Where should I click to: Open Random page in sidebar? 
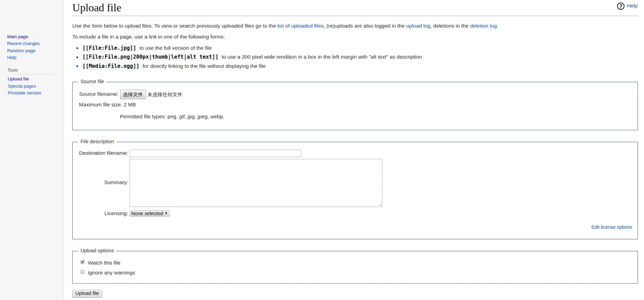[21, 51]
